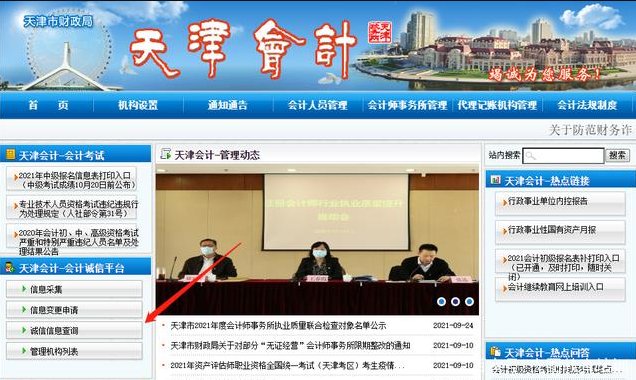Open 天津市2021年度会计师事务所执业质量联合检查对象名单公示
This screenshot has width=636, height=380.
(x=278, y=325)
